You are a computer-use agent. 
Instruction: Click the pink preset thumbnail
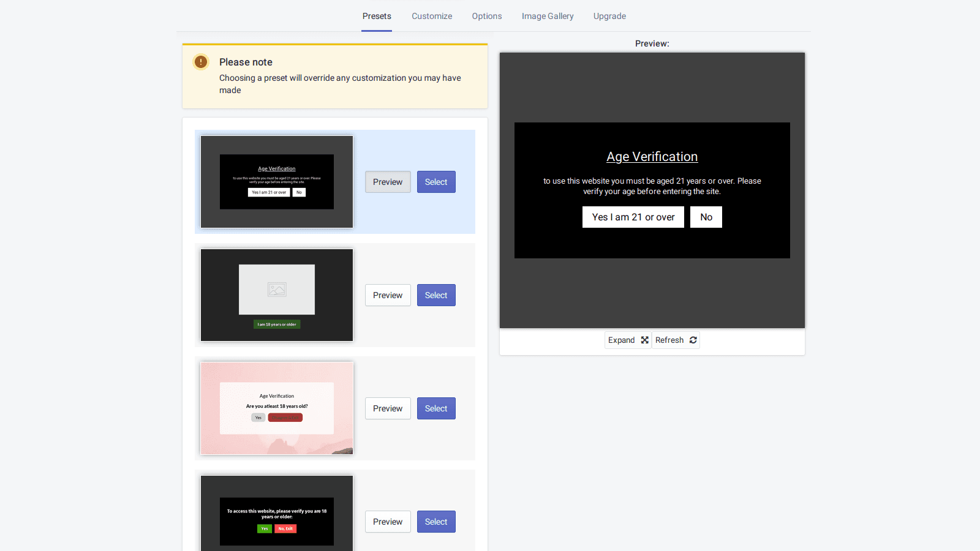pos(276,408)
